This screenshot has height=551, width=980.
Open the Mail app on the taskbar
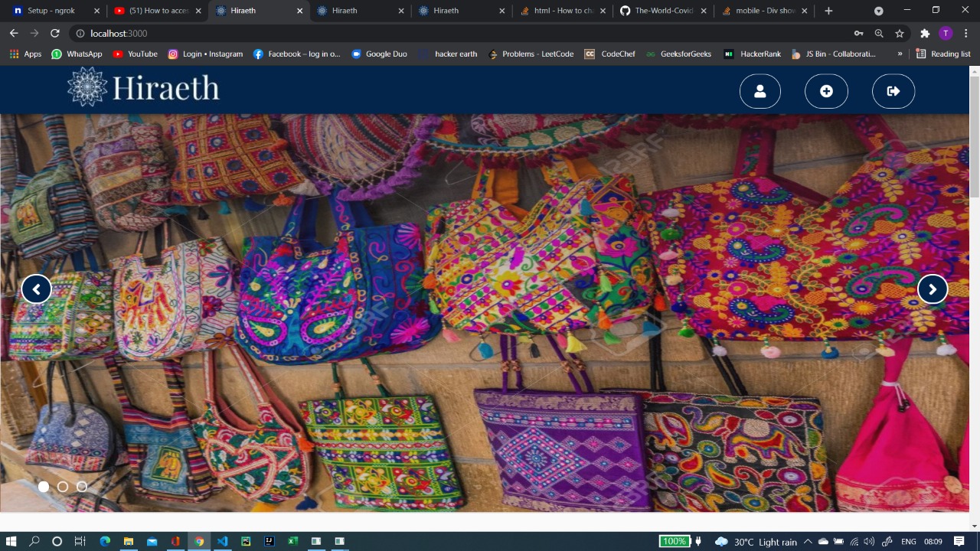tap(152, 541)
